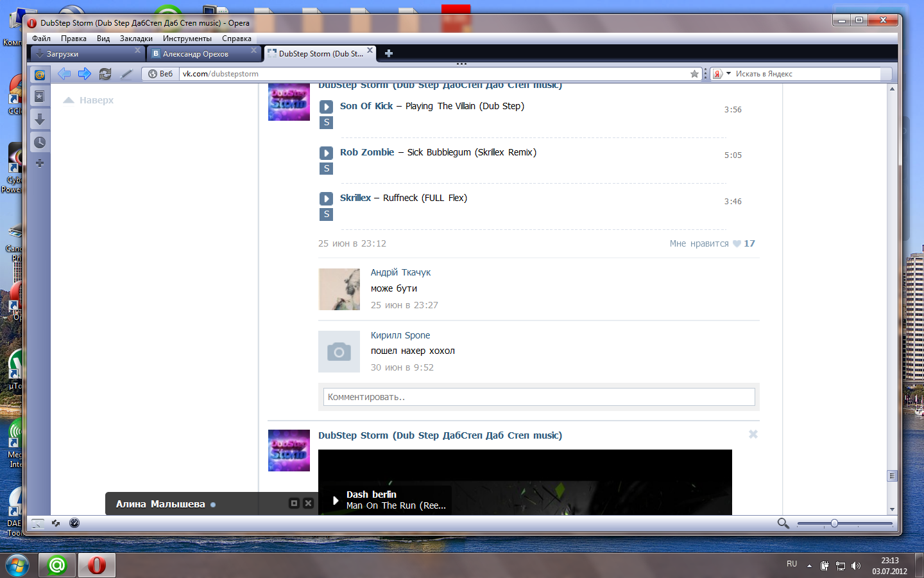The image size is (924, 578).
Task: Click the system tray volume icon
Action: click(855, 566)
